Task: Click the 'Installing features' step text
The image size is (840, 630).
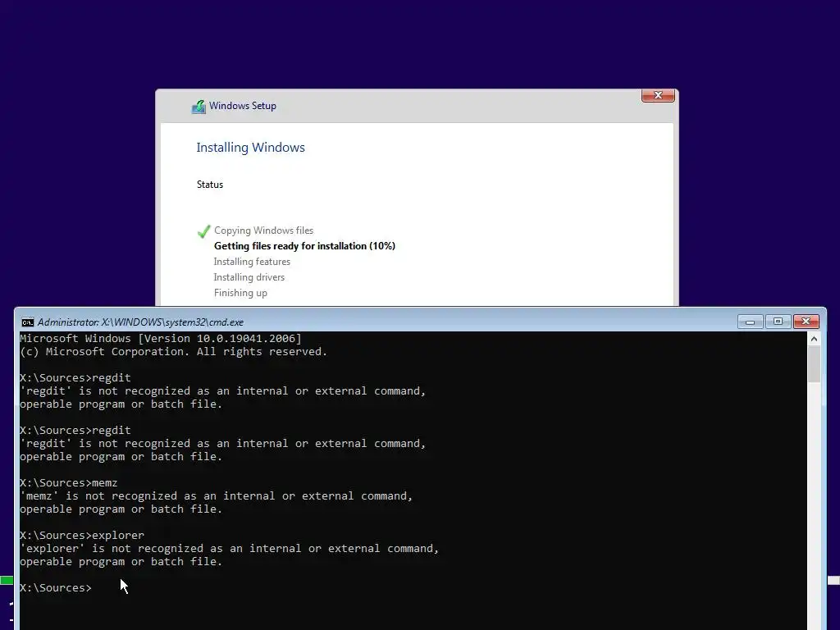Action: pyautogui.click(x=252, y=262)
